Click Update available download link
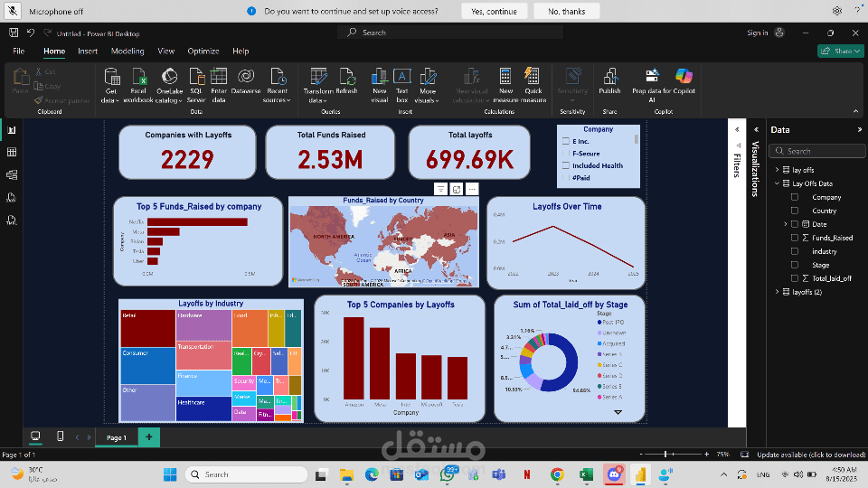This screenshot has width=868, height=488. pyautogui.click(x=811, y=455)
